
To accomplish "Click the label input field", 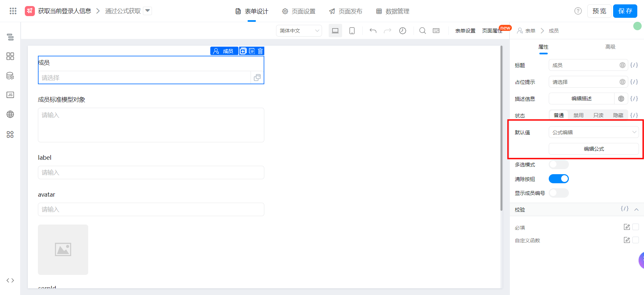I will point(151,173).
